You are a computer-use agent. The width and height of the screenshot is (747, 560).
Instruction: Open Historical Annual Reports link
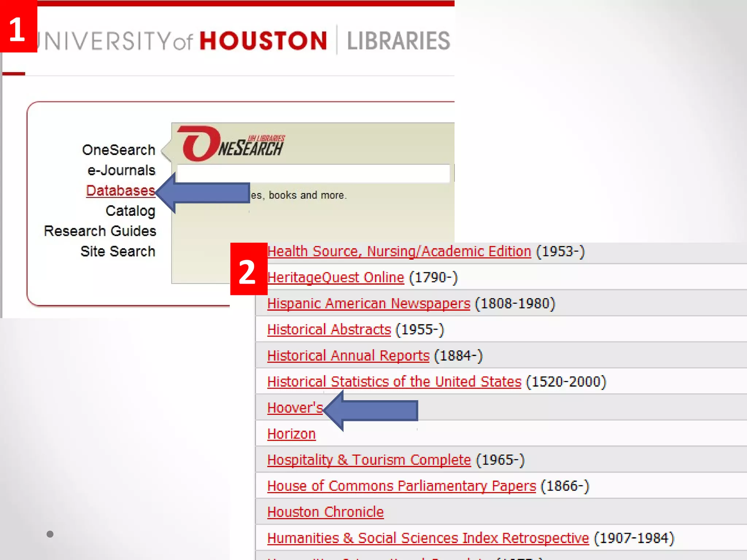coord(348,356)
